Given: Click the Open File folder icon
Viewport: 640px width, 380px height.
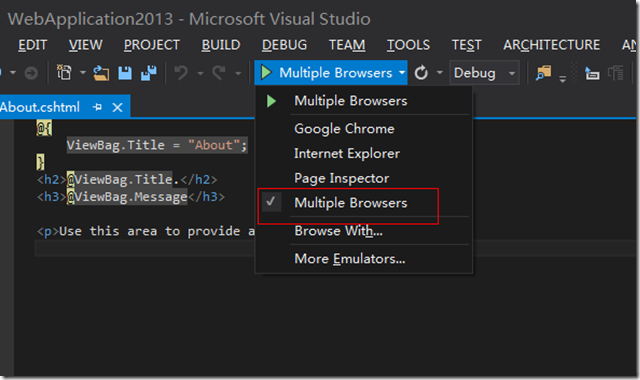Looking at the screenshot, I should point(101,73).
